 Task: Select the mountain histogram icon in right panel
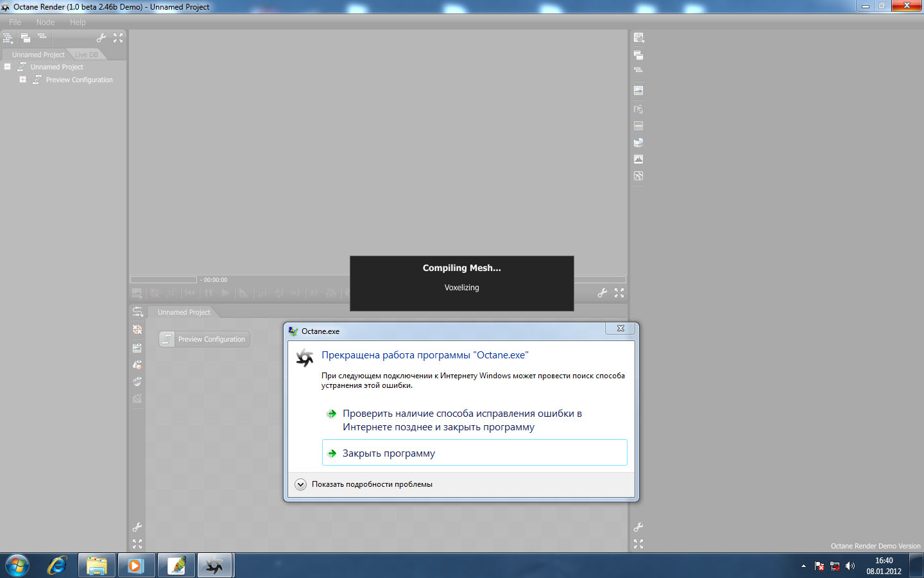[638, 159]
